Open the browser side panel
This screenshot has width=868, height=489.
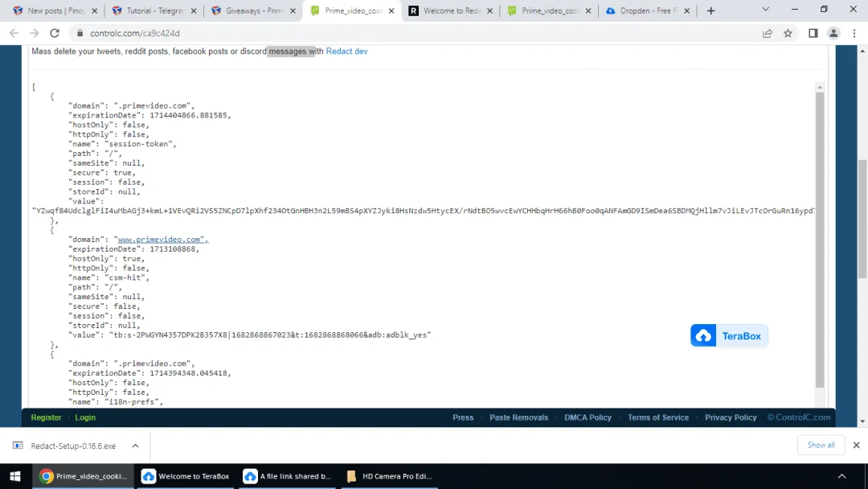pos(813,33)
